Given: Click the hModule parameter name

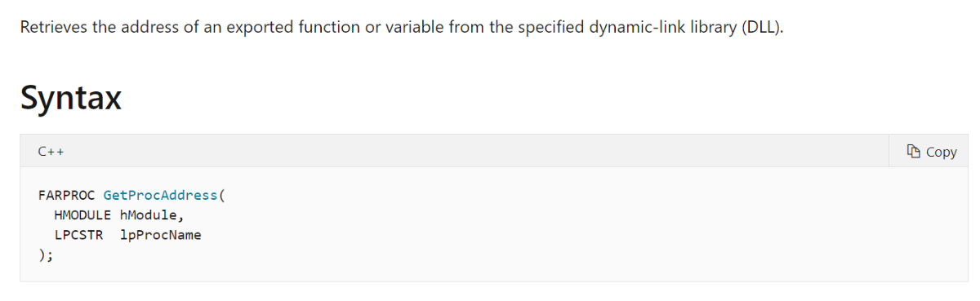Looking at the screenshot, I should [153, 215].
